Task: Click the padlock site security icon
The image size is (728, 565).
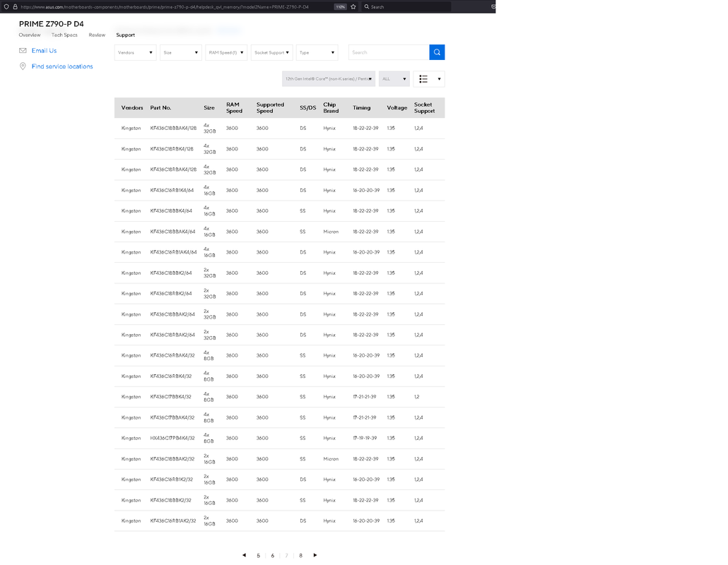Action: (16, 7)
